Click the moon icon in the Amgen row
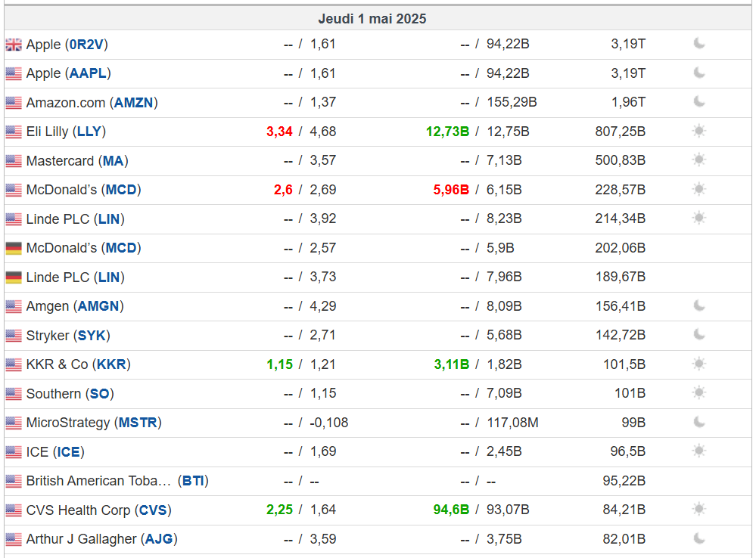This screenshot has height=558, width=756. [699, 305]
